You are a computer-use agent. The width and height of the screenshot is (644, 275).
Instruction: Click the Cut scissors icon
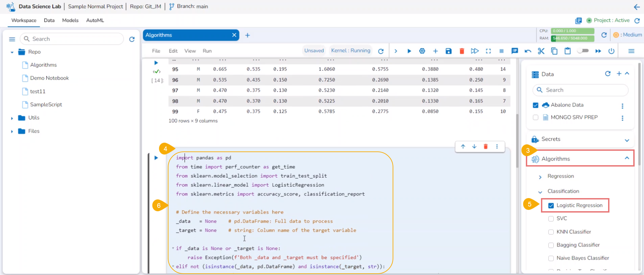click(541, 51)
